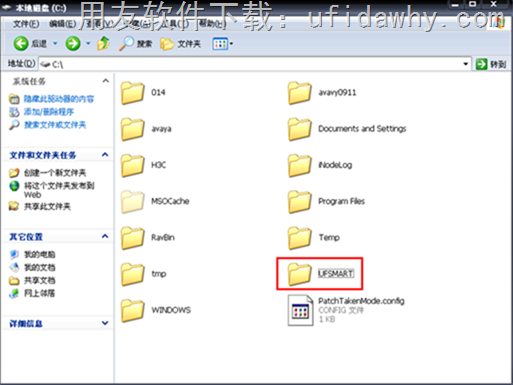Click Add/Remove Programs link
The width and height of the screenshot is (513, 385).
click(x=49, y=112)
